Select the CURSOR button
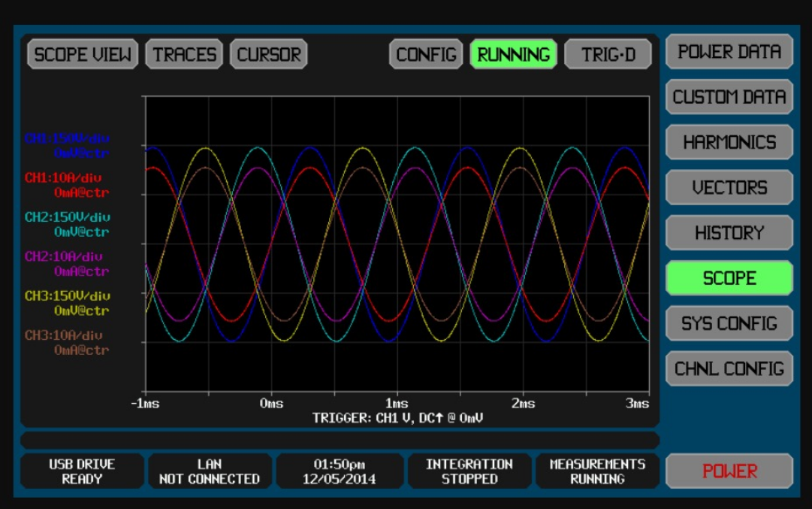Image resolution: width=812 pixels, height=509 pixels. coord(268,54)
